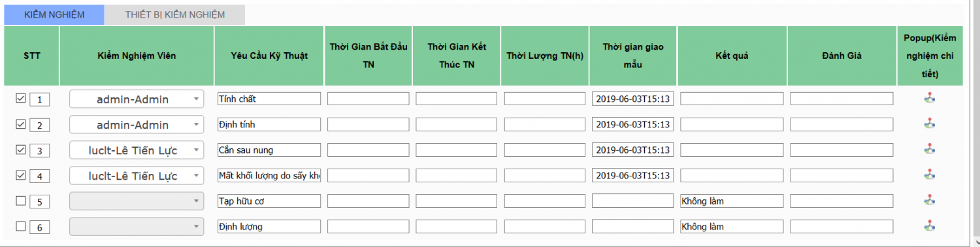The image size is (980, 247).
Task: Click the Tính chất requirement field
Action: tap(269, 99)
